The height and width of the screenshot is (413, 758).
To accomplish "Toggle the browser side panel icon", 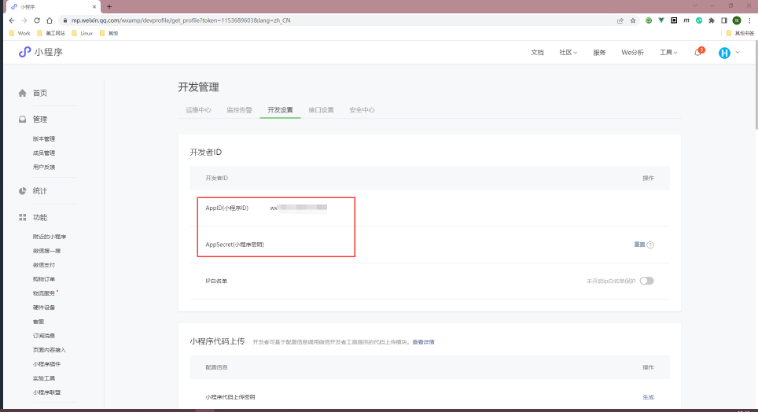I will pos(724,20).
